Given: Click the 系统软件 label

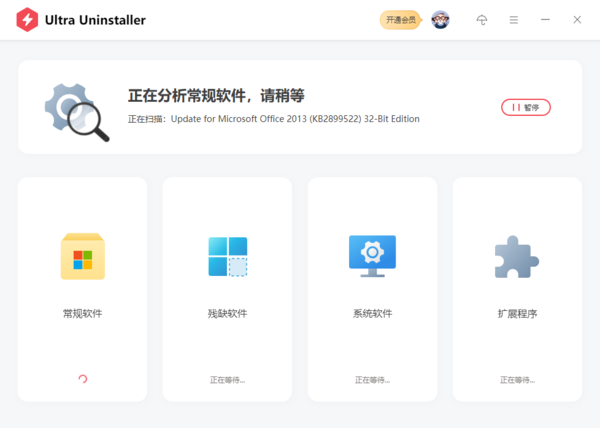Looking at the screenshot, I should (372, 313).
